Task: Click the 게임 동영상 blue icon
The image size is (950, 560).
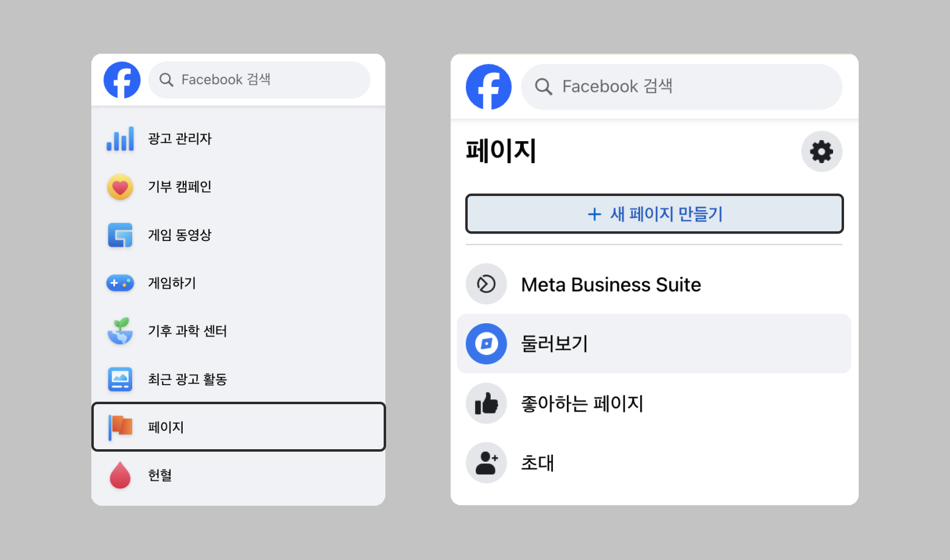Action: click(120, 235)
